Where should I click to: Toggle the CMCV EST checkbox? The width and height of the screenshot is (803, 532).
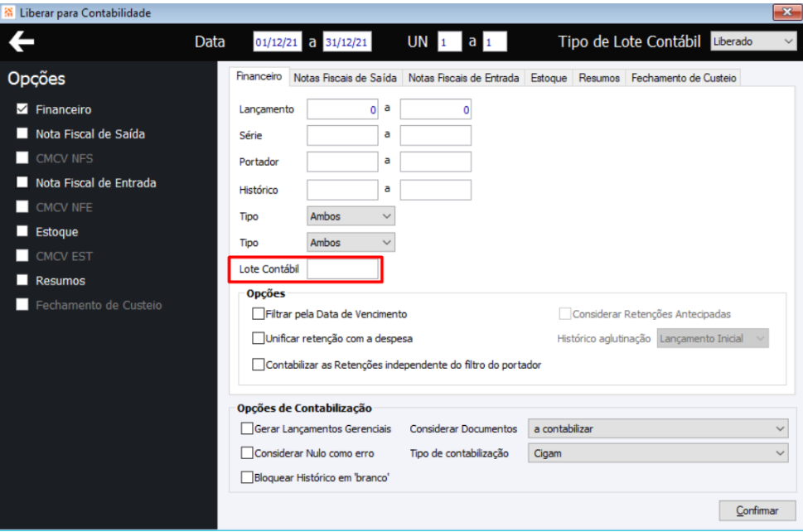(x=22, y=255)
